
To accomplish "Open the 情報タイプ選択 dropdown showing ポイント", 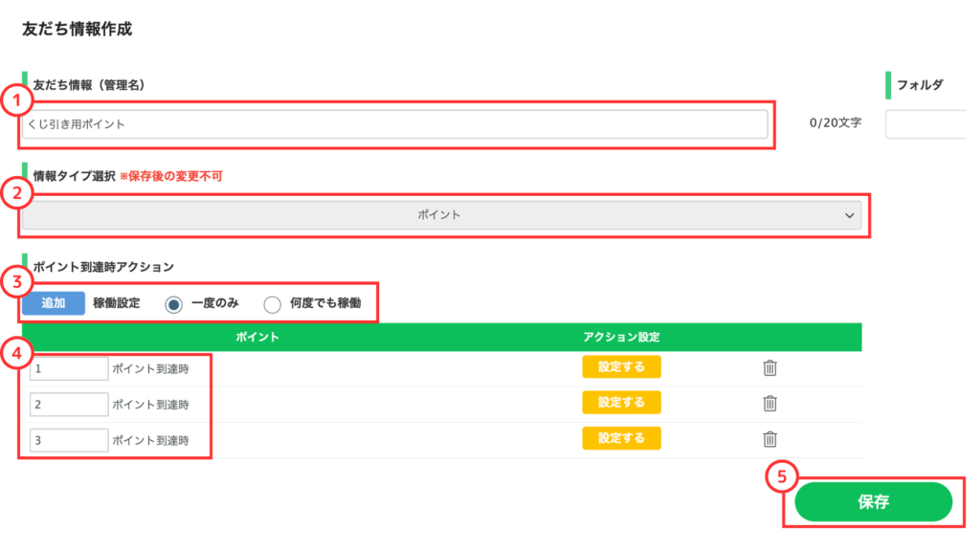I will (440, 216).
